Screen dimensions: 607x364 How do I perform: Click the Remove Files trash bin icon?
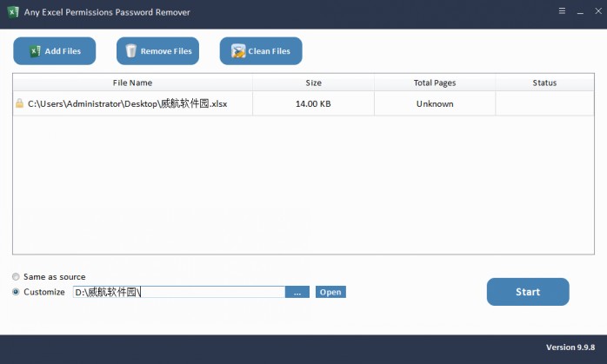(131, 51)
